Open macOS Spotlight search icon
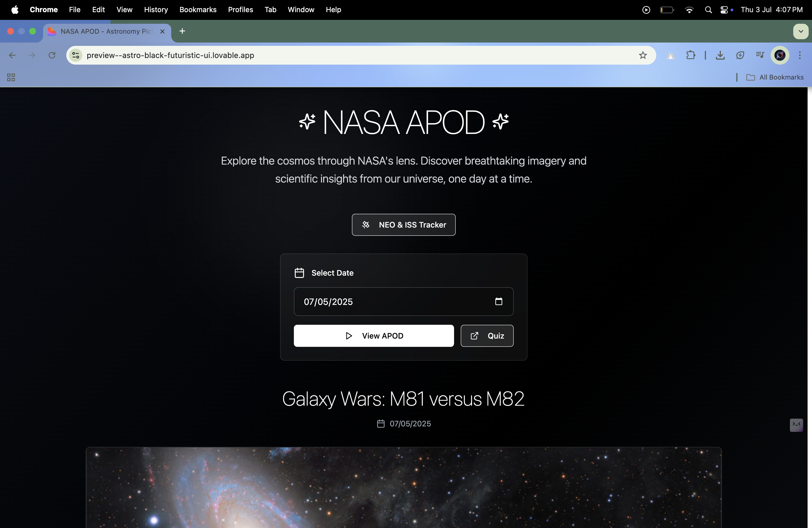Viewport: 812px width, 528px height. (x=708, y=10)
